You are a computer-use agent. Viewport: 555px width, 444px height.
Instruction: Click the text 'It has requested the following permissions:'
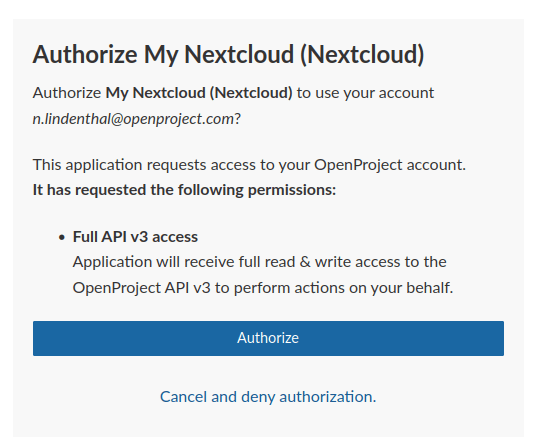184,190
